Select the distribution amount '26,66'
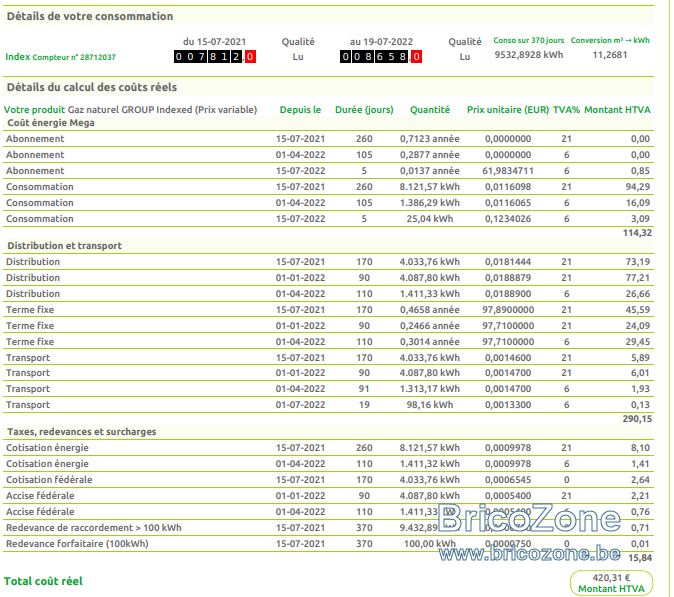The height and width of the screenshot is (597, 674). pyautogui.click(x=638, y=294)
